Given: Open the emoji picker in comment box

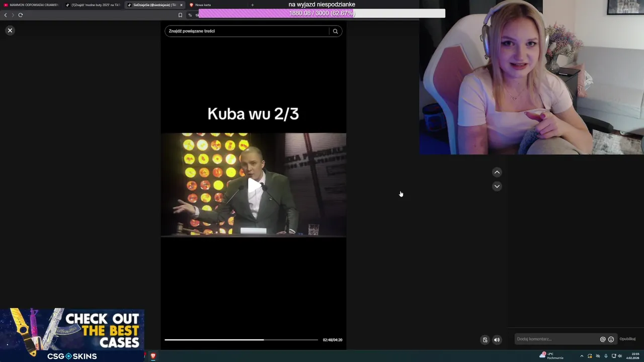Looking at the screenshot, I should 611,339.
